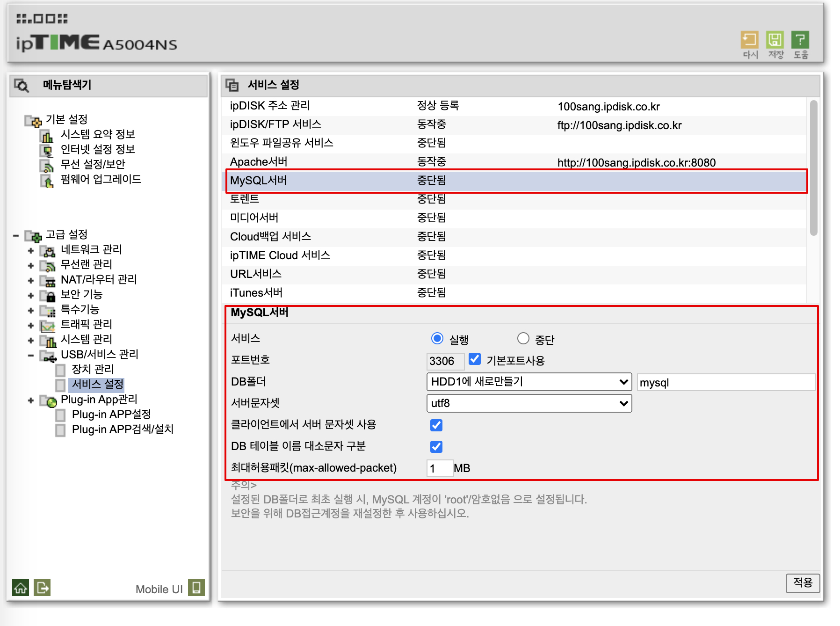Click the 포트번호 3306 input field
Screen dimensions: 840x626
click(445, 361)
